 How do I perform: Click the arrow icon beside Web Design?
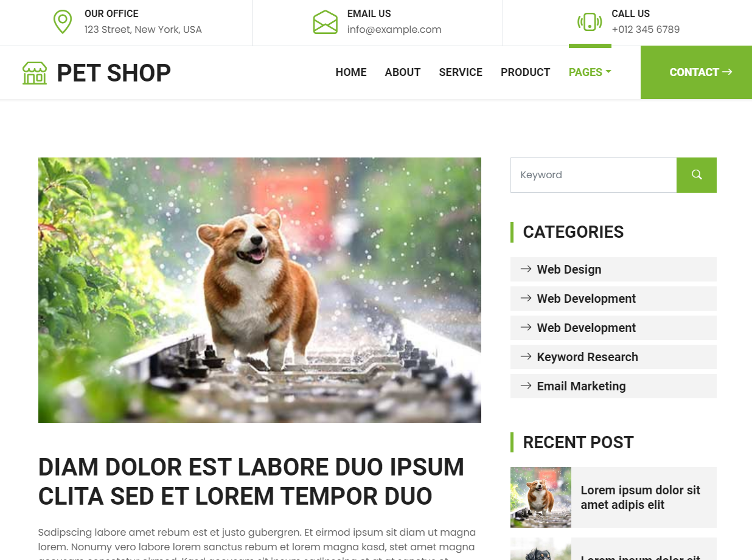pyautogui.click(x=526, y=269)
